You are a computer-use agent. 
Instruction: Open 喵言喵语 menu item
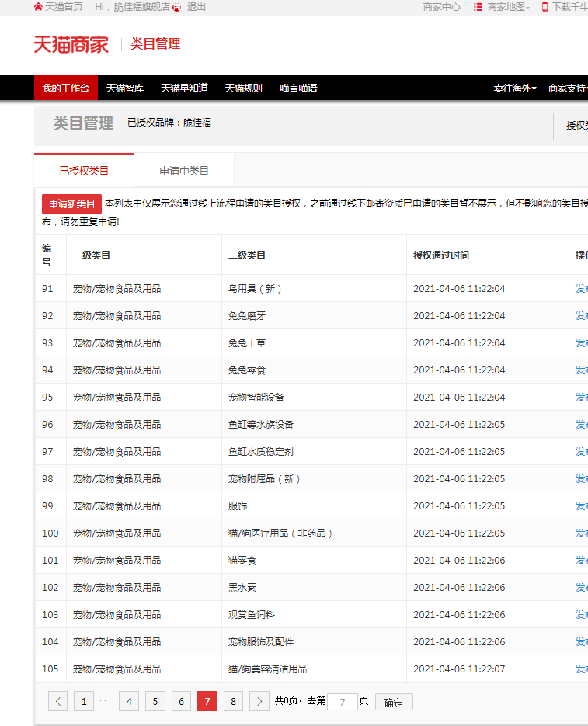tap(298, 88)
